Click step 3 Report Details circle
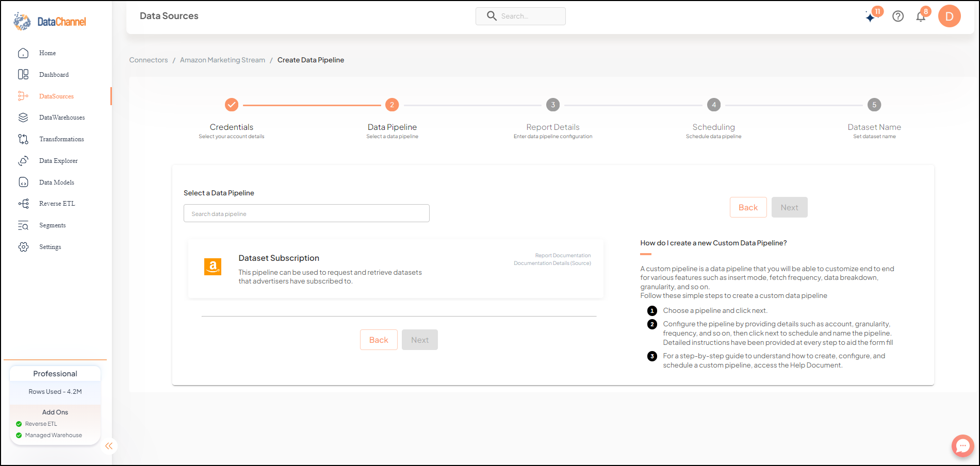This screenshot has width=980, height=466. [x=553, y=105]
